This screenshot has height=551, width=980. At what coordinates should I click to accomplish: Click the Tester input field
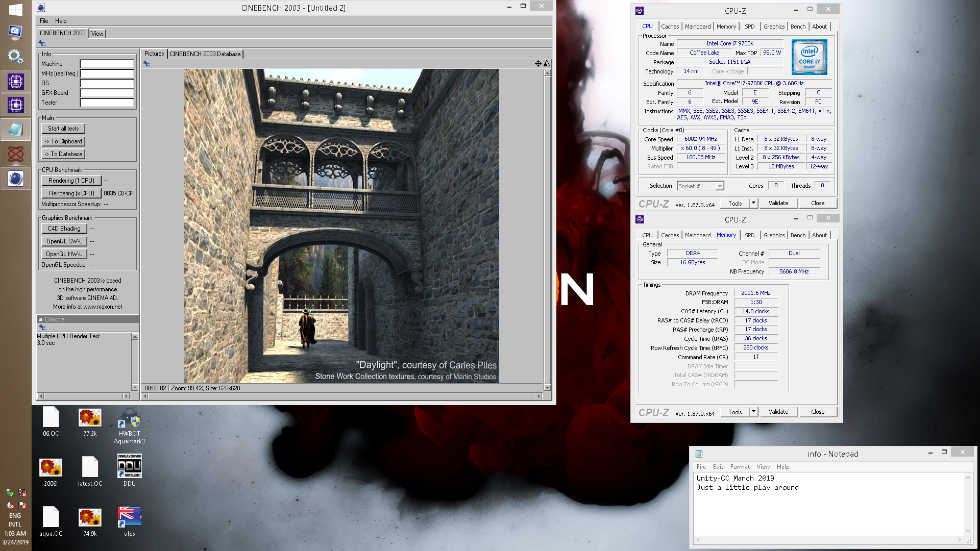coord(107,103)
